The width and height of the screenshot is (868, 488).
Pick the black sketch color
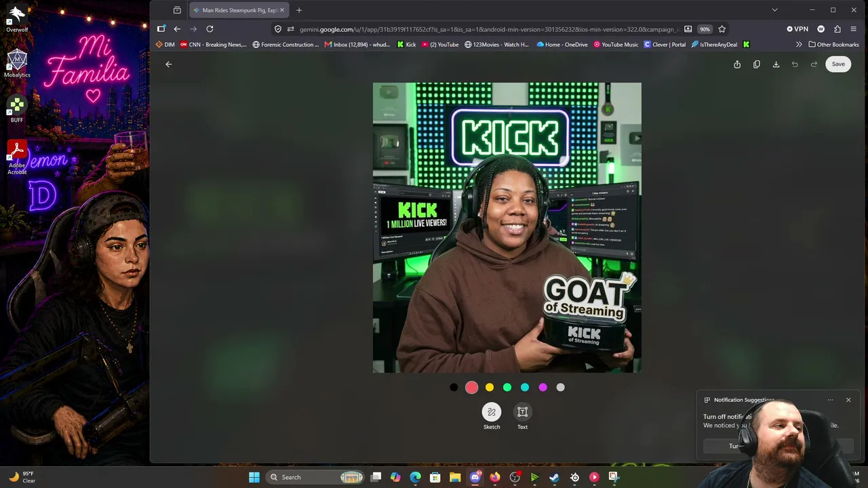(454, 387)
